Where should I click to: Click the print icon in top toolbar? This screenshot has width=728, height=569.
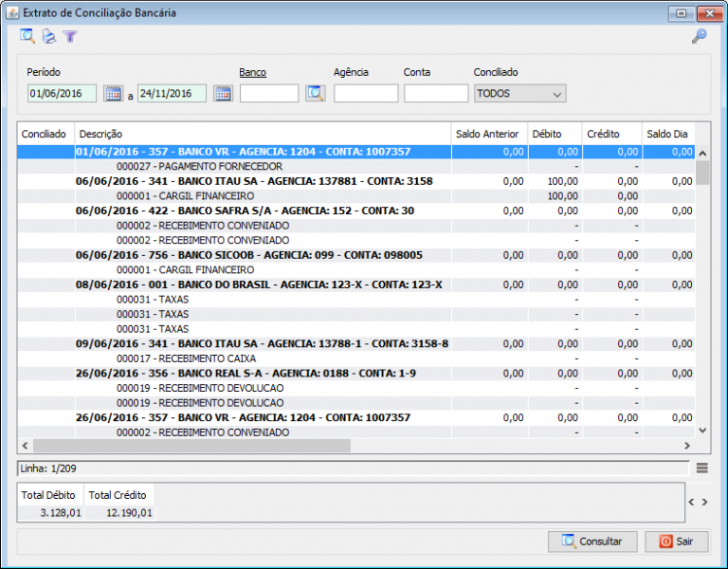coord(48,37)
